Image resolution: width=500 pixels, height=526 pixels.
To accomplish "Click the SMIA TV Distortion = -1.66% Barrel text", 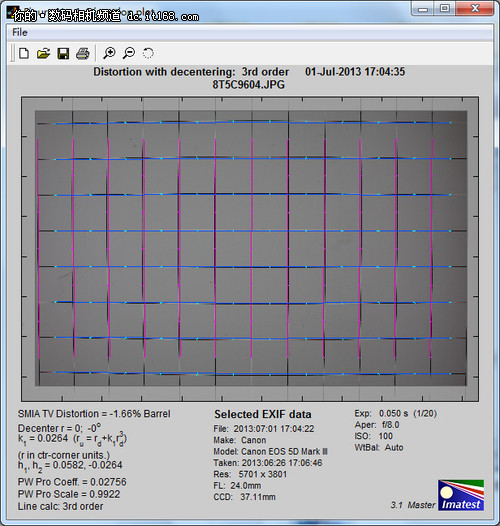I will tap(94, 414).
